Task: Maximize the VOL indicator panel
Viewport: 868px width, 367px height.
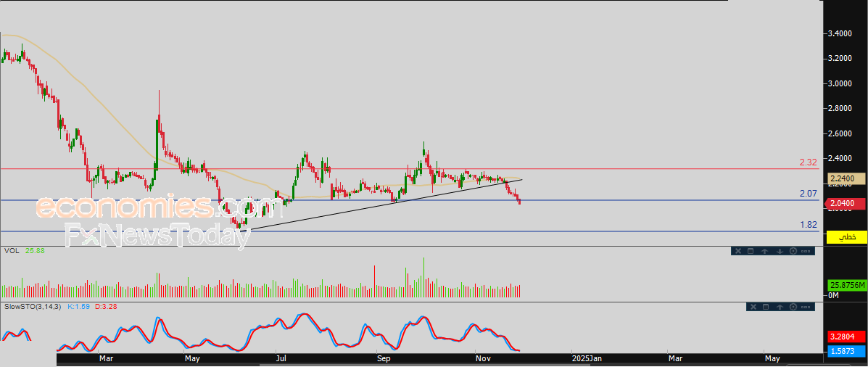Action: [x=751, y=251]
